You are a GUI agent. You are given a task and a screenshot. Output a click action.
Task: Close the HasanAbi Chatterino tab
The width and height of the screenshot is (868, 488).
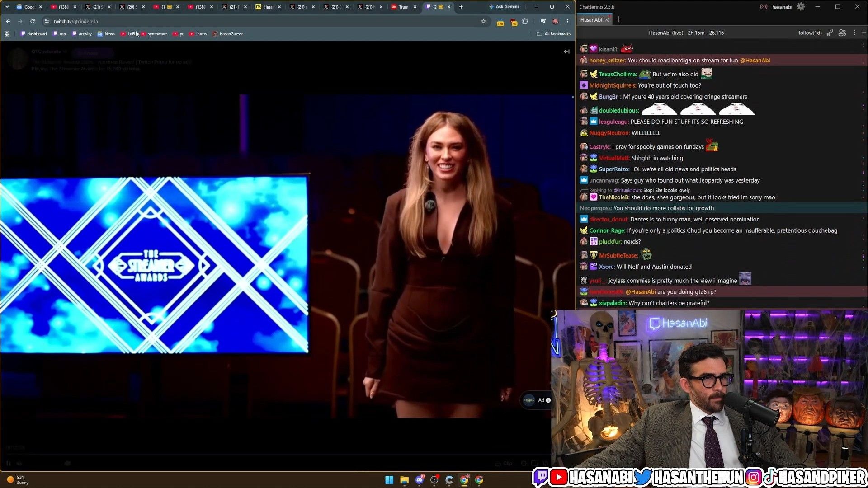607,20
